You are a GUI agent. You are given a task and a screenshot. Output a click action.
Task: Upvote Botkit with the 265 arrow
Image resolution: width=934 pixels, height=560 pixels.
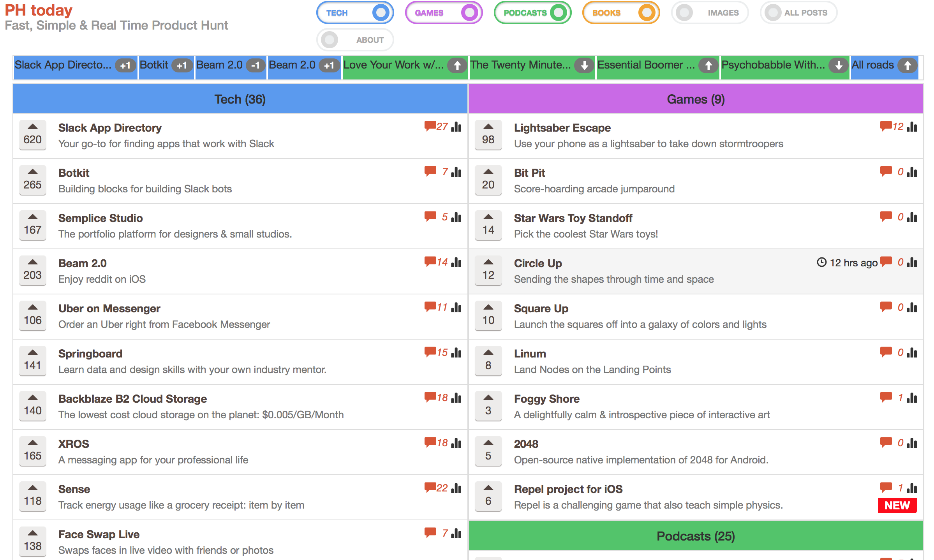(33, 180)
